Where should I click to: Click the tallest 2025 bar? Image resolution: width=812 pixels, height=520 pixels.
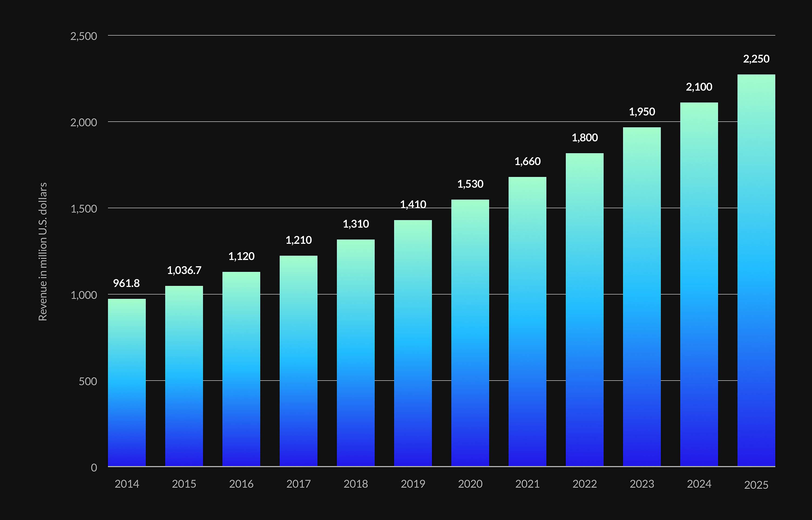coord(756,270)
